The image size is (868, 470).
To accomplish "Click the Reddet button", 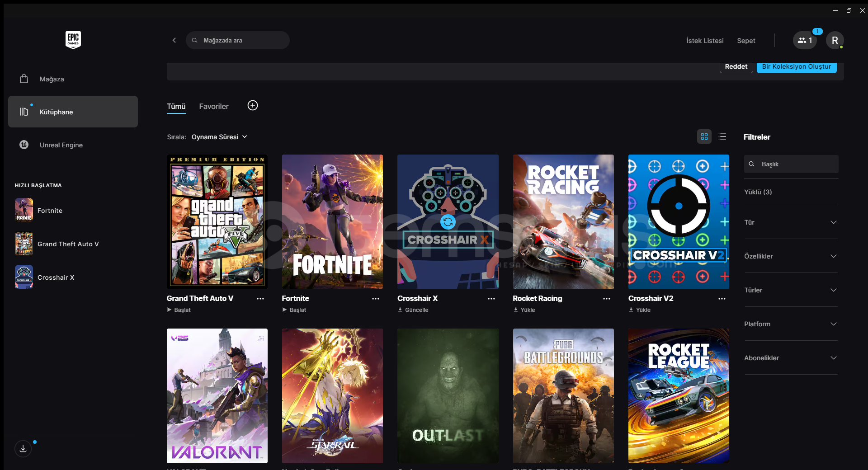I will (x=736, y=66).
